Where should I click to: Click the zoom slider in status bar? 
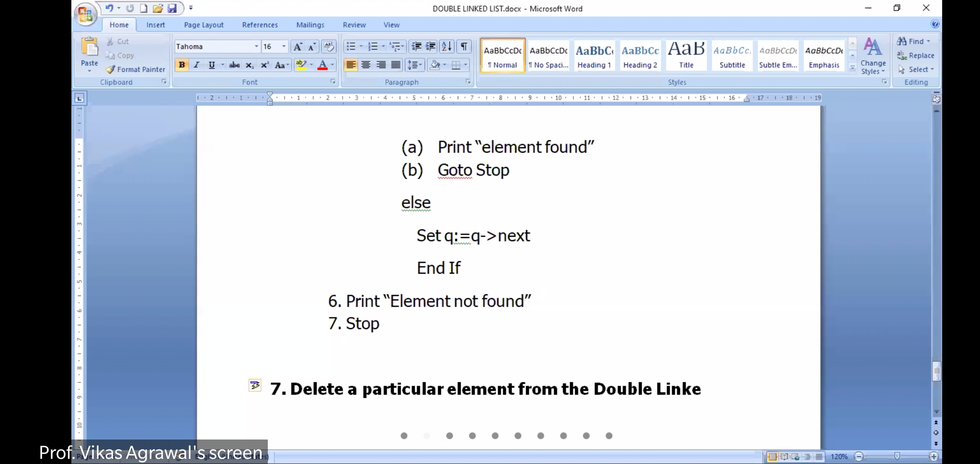tap(897, 456)
